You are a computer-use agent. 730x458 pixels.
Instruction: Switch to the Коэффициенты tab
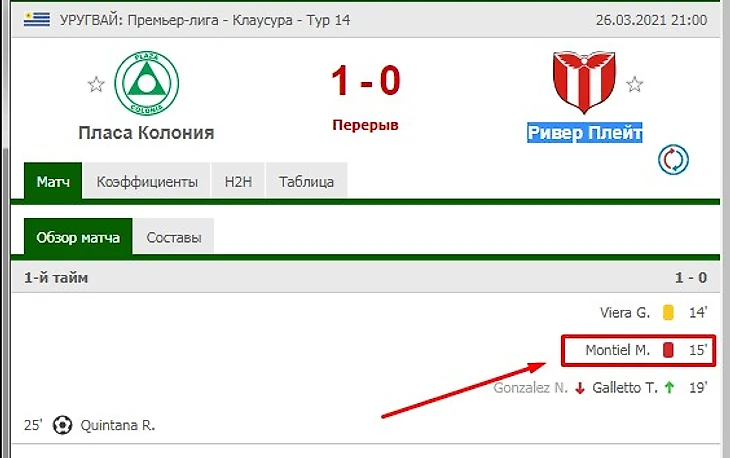147,182
